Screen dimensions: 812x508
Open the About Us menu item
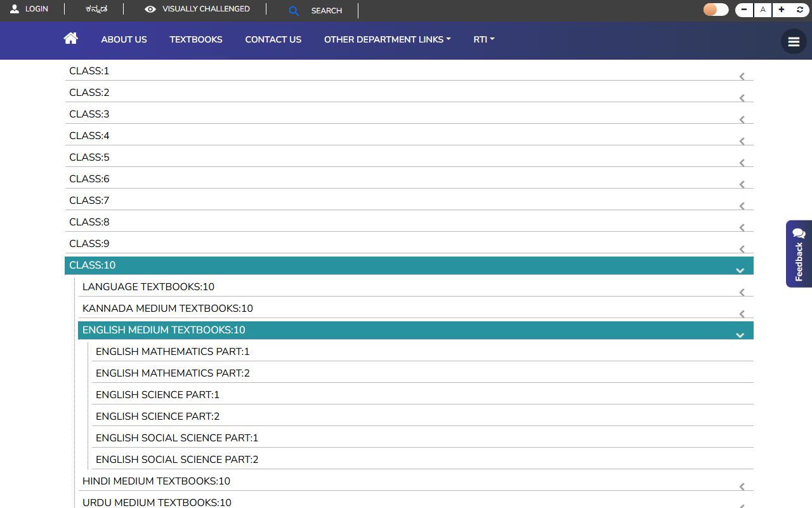[x=124, y=39]
